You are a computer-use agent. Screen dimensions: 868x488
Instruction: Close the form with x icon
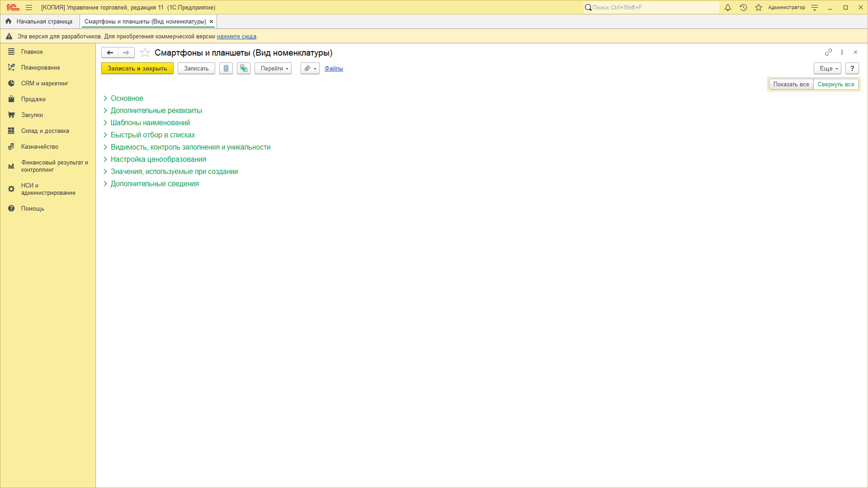tap(856, 52)
